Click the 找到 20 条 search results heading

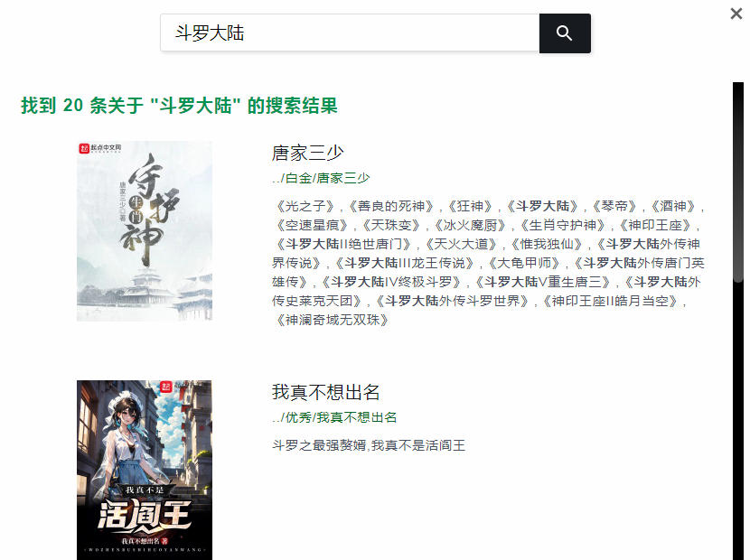click(x=179, y=106)
